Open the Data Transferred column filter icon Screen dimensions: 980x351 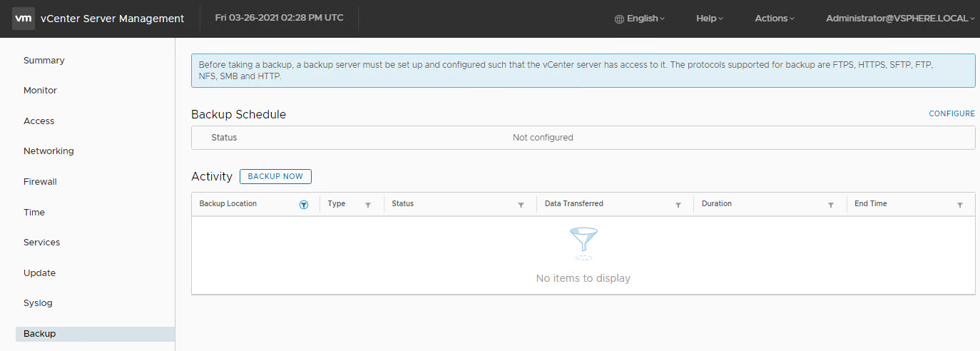(678, 205)
